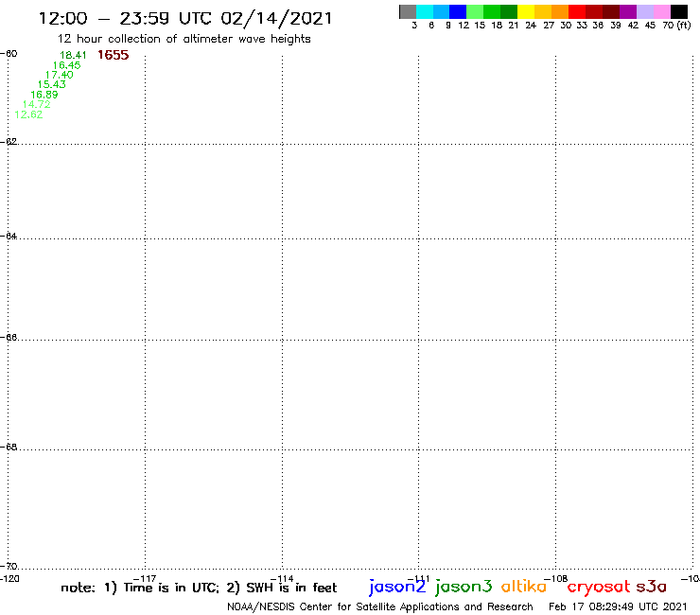Click the title date 02/14/2021
Image resolution: width=700 pixels, height=615 pixels.
276,19
